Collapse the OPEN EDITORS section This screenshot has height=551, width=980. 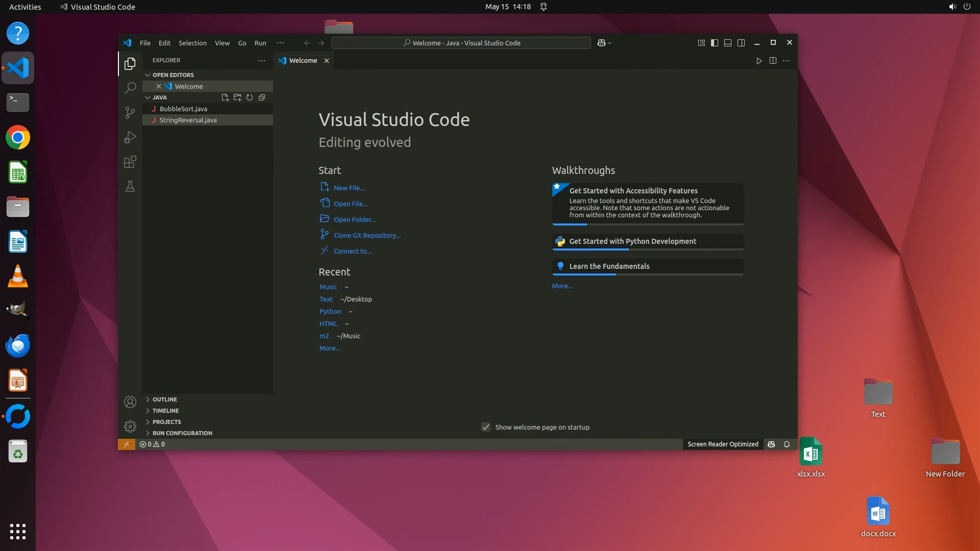[173, 75]
